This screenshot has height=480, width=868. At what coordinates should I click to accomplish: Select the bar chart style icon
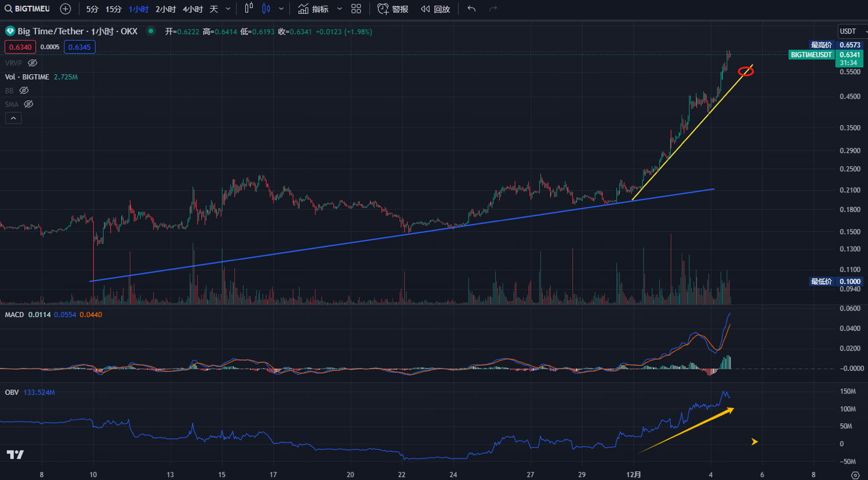249,9
